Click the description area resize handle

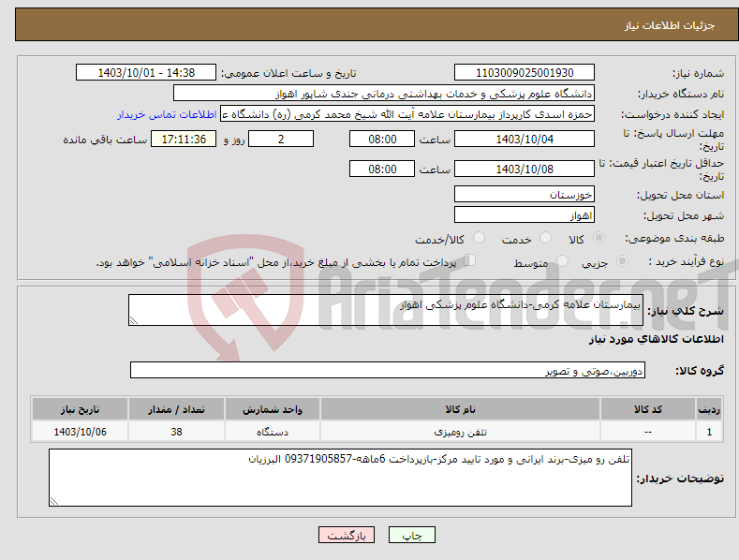click(134, 320)
